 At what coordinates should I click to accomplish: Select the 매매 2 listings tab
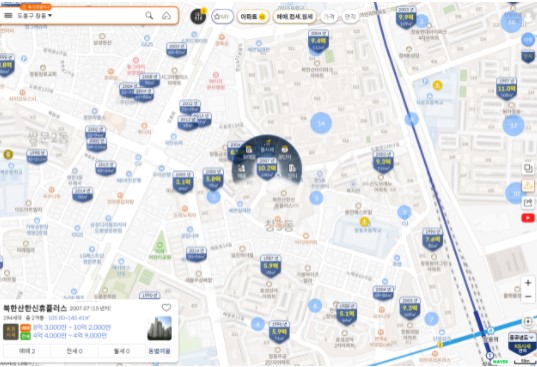click(x=27, y=351)
